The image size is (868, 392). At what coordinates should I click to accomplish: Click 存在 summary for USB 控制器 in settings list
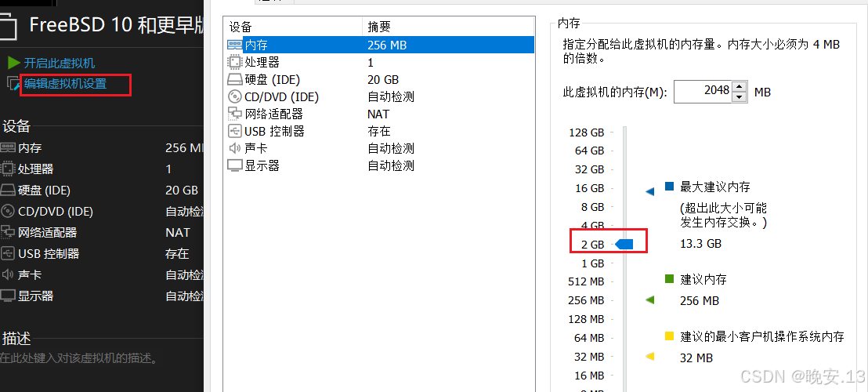(x=379, y=131)
